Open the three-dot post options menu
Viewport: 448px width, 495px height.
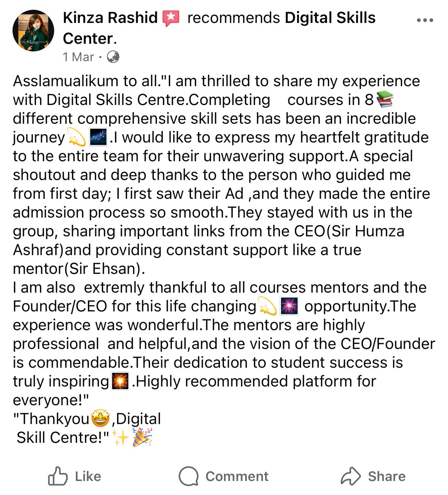(x=425, y=20)
